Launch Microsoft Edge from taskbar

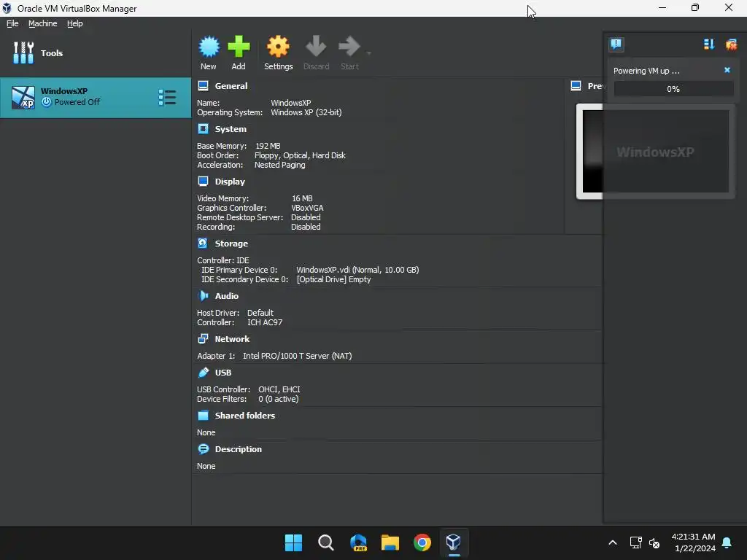[x=358, y=542]
